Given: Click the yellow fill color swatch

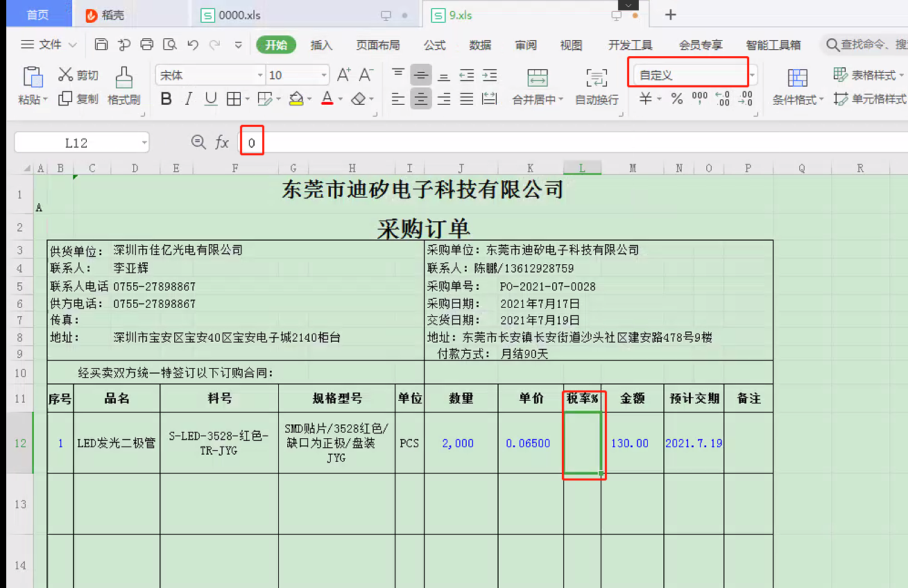Looking at the screenshot, I should 296,99.
